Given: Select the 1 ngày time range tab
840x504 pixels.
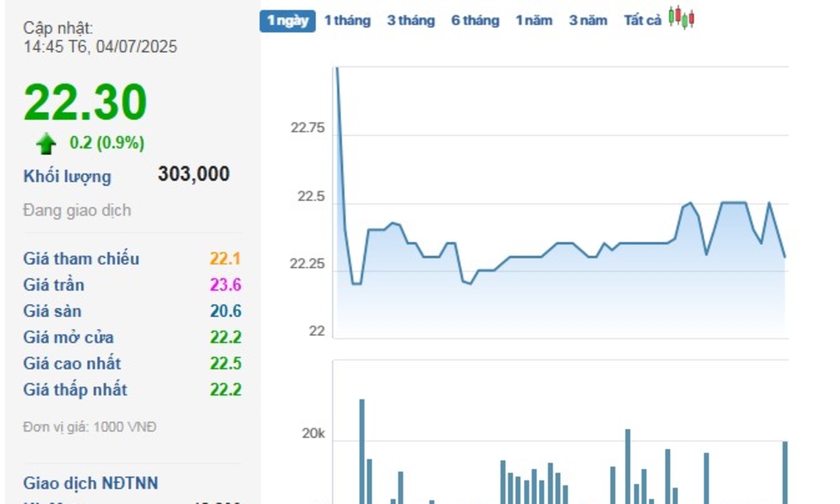Looking at the screenshot, I should point(287,21).
